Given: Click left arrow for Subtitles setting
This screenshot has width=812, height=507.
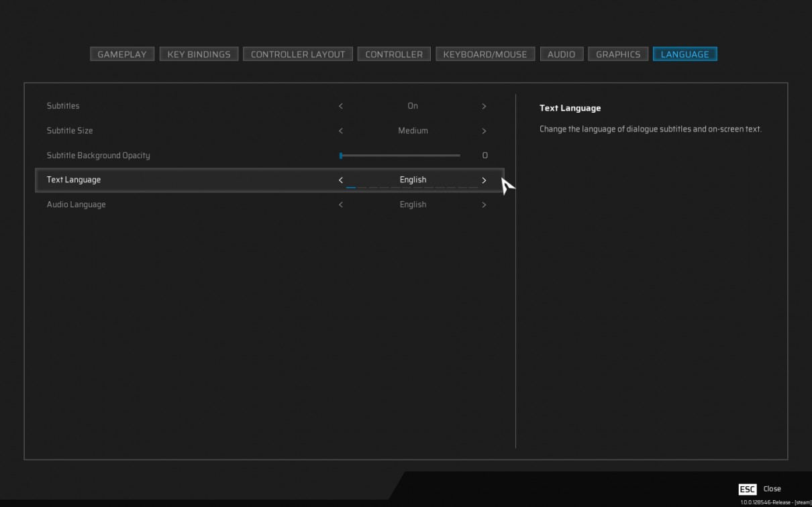Looking at the screenshot, I should point(341,106).
